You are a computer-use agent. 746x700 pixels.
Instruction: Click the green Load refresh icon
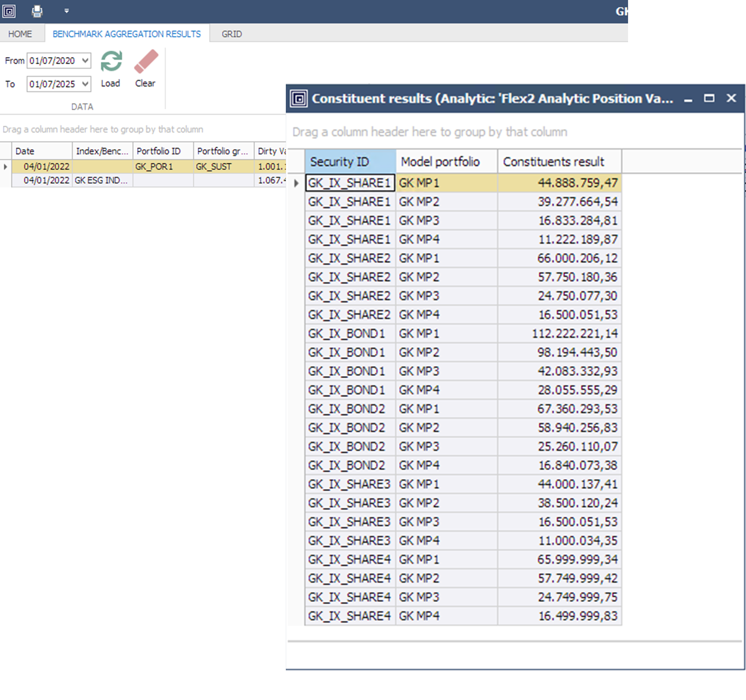pos(111,62)
